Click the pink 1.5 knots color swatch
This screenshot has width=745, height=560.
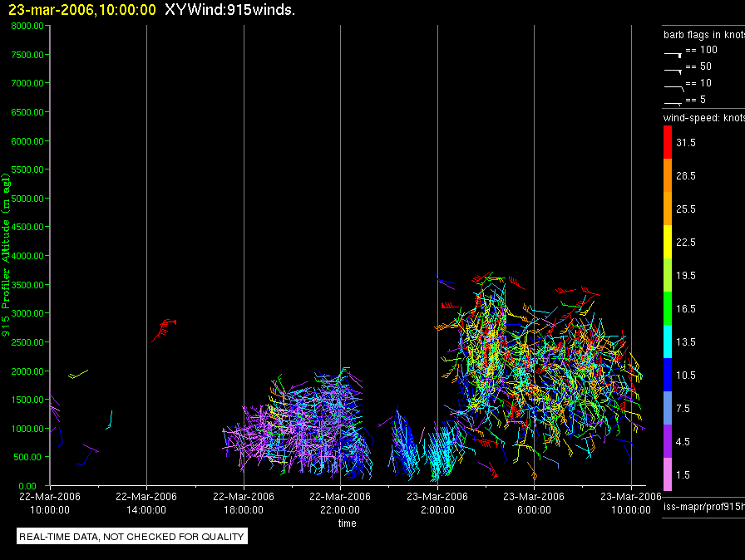pos(668,474)
